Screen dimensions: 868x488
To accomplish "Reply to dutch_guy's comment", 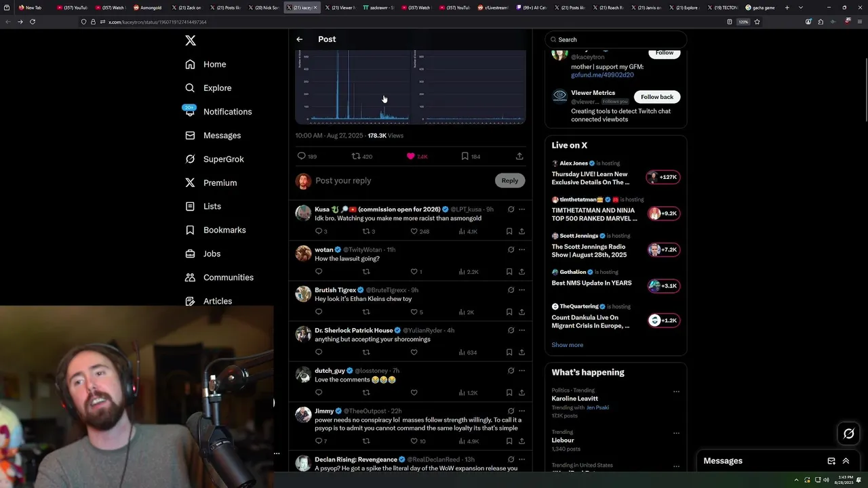I will tap(319, 392).
